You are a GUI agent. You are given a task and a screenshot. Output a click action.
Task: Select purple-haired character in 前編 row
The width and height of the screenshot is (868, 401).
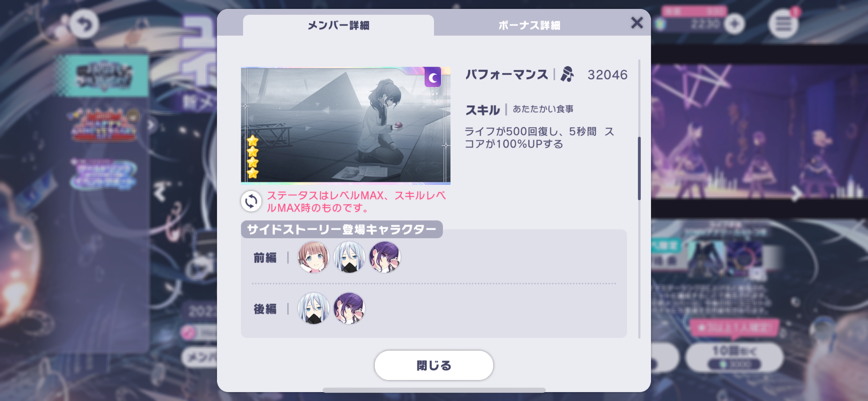(x=384, y=257)
